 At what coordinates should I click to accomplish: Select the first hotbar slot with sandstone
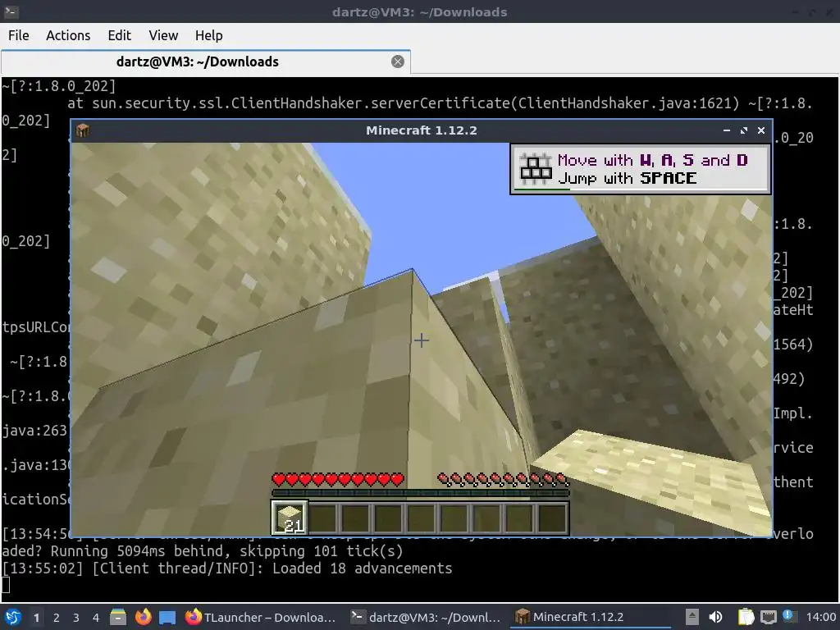290,518
